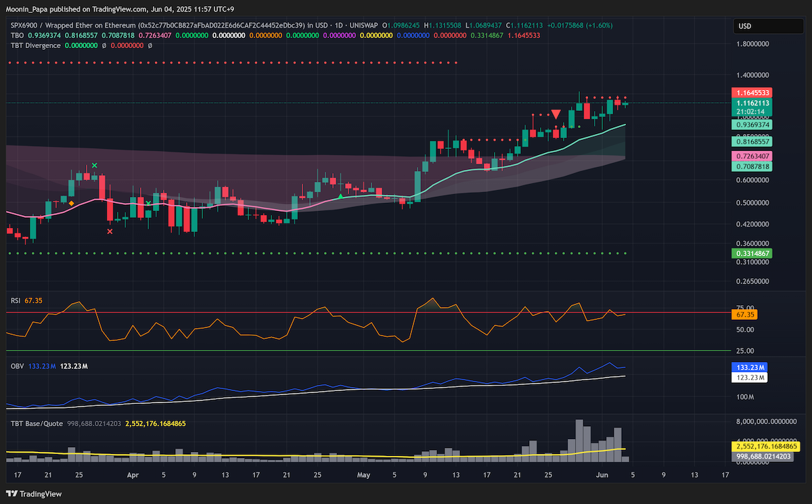Select the RSI indicator legend label
The image size is (812, 504).
tap(16, 300)
